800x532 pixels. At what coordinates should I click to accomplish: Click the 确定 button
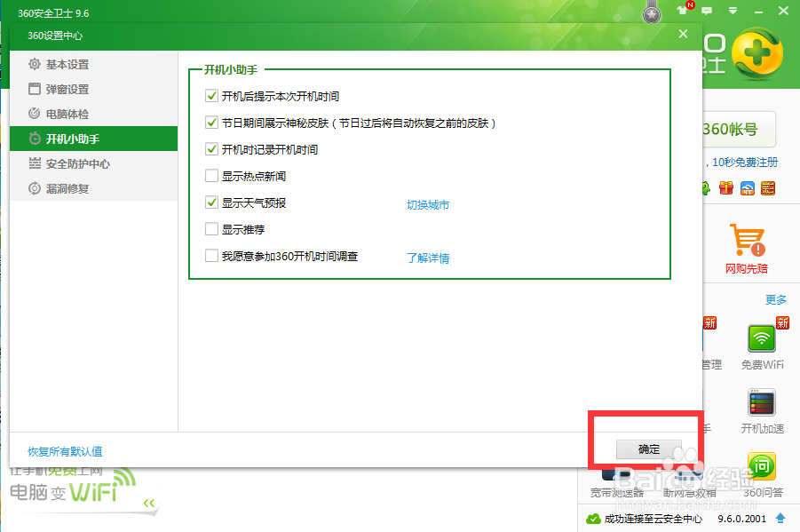(648, 449)
